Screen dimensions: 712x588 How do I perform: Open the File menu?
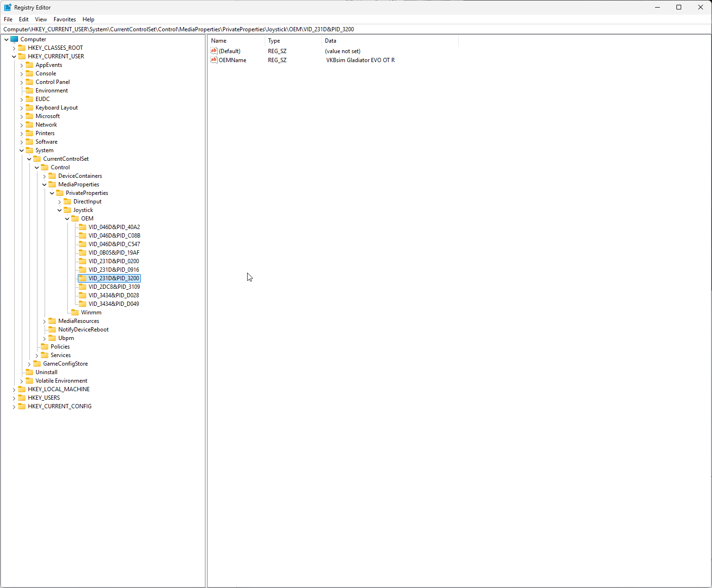click(8, 19)
